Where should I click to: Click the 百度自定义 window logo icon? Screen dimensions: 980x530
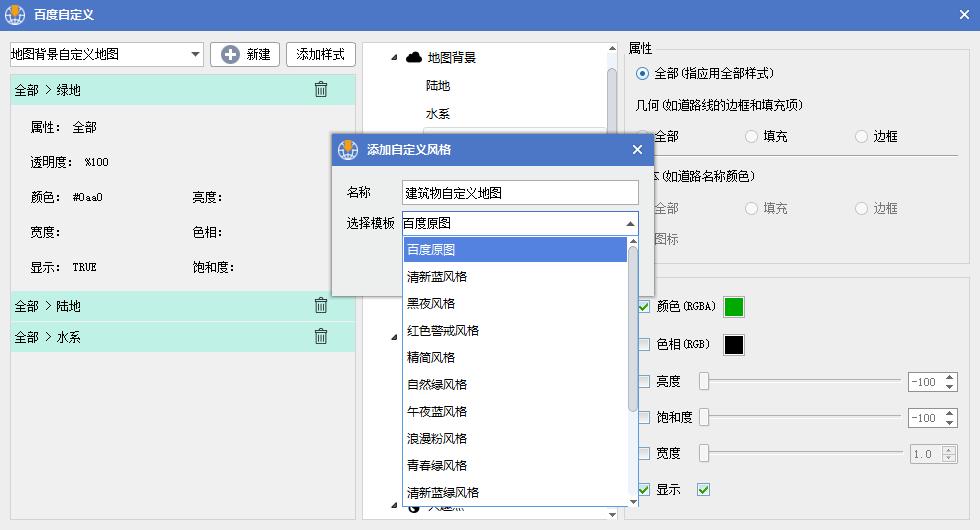[15, 14]
